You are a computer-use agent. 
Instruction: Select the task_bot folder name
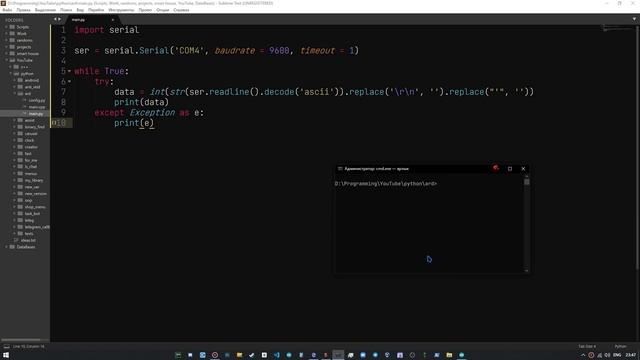click(x=32, y=213)
